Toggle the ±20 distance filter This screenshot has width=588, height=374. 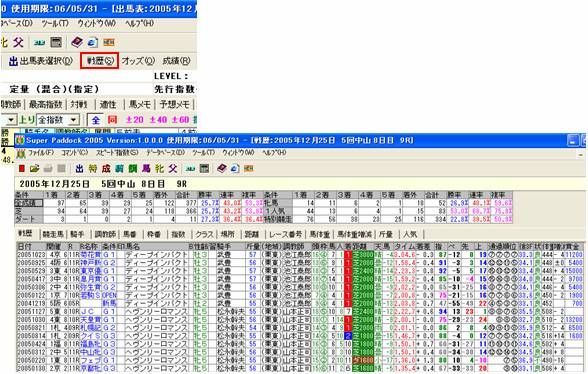click(134, 120)
